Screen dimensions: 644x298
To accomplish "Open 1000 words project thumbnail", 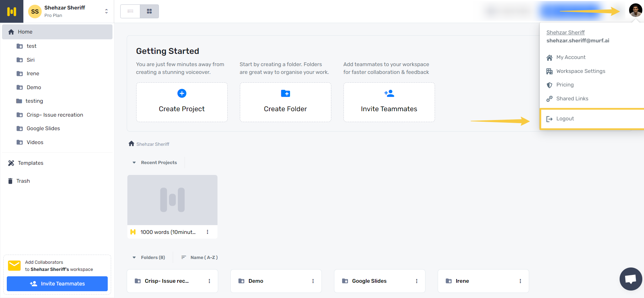I will pos(172,200).
